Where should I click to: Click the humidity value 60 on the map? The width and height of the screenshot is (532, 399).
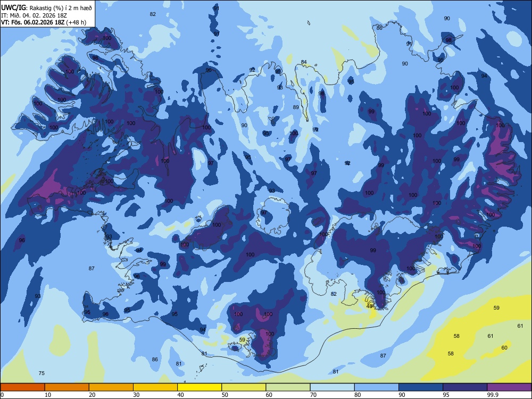(x=504, y=347)
